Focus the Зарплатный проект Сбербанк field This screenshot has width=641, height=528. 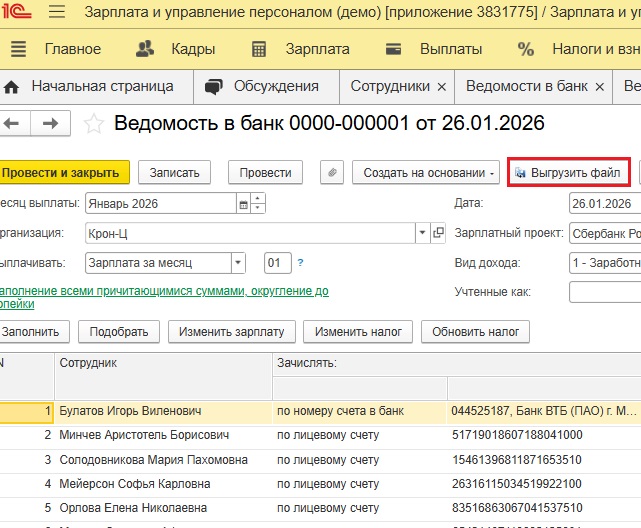pyautogui.click(x=605, y=233)
